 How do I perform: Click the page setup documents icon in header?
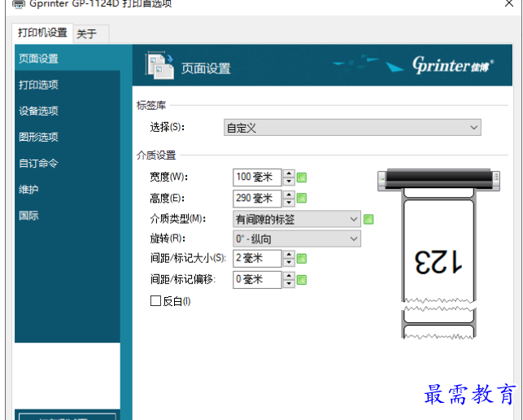[159, 65]
